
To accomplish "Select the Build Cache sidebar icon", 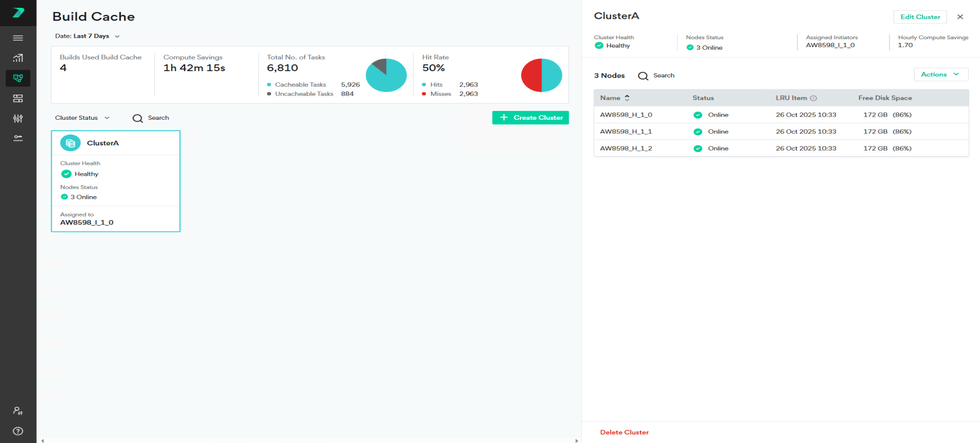I will pos(18,78).
